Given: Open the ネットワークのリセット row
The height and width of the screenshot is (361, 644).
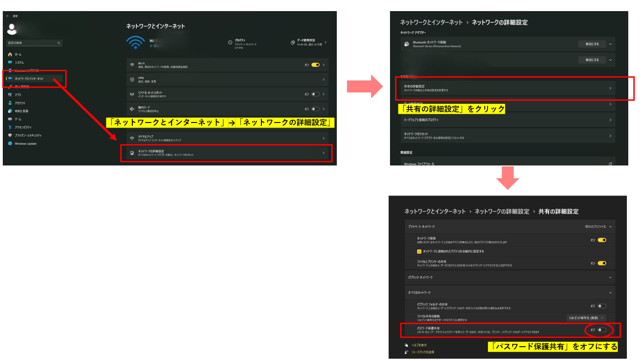Looking at the screenshot, I should click(508, 136).
